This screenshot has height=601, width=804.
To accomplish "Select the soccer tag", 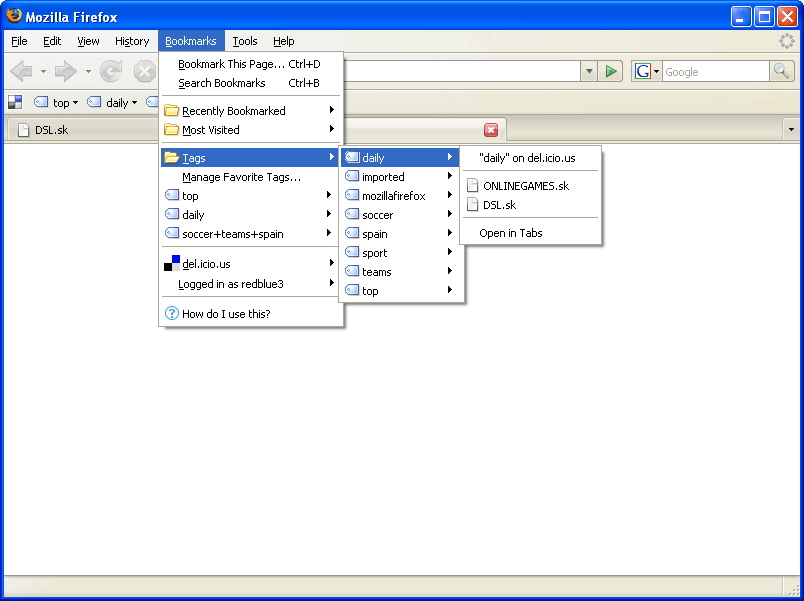I will (x=399, y=215).
